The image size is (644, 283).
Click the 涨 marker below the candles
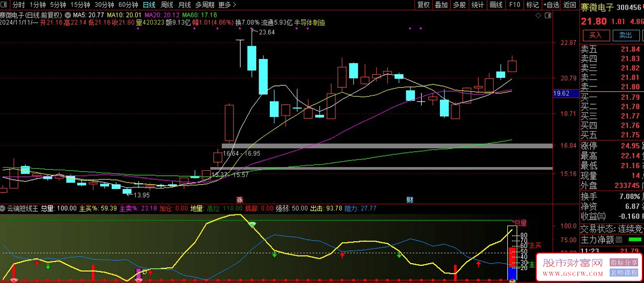coord(239,199)
